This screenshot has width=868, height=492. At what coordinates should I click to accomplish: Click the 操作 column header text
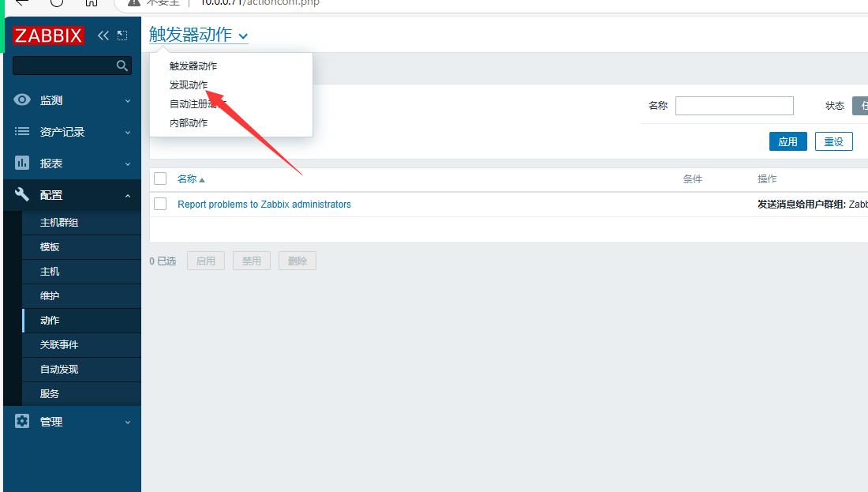pyautogui.click(x=767, y=179)
